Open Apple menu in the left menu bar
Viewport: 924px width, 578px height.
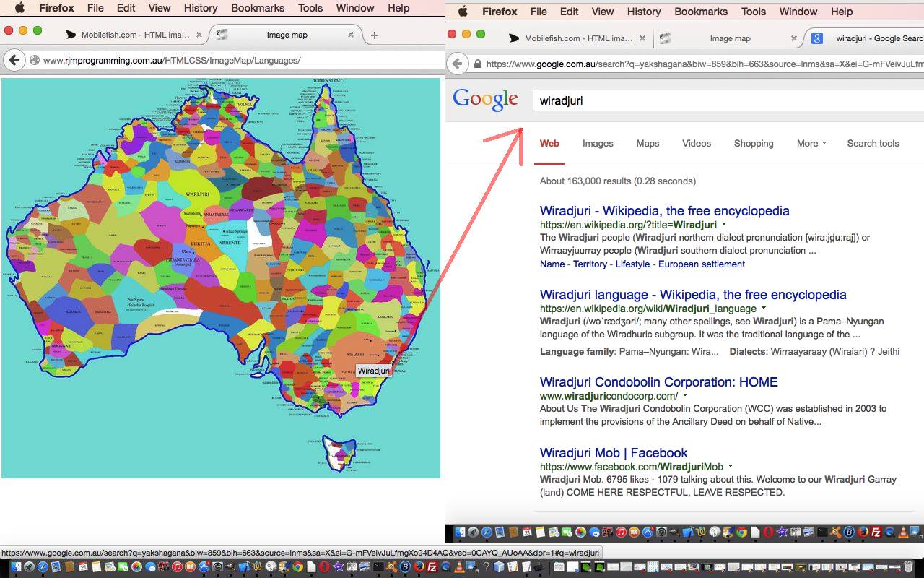[x=19, y=8]
